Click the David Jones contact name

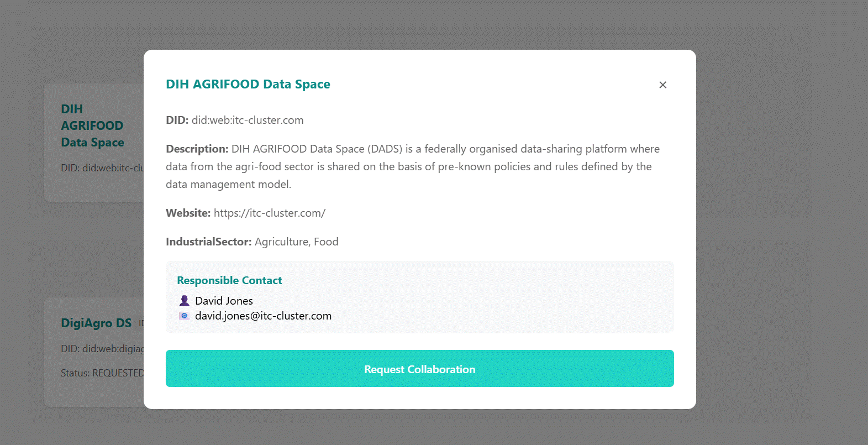pos(224,301)
